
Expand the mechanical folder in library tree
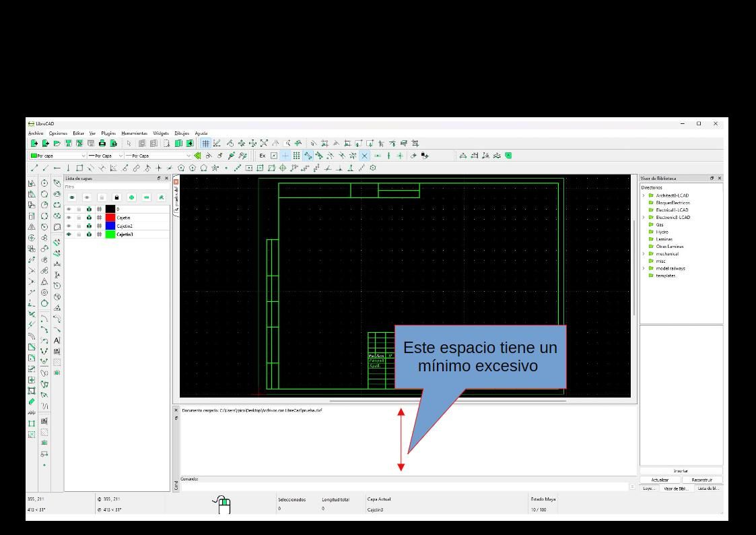click(644, 254)
